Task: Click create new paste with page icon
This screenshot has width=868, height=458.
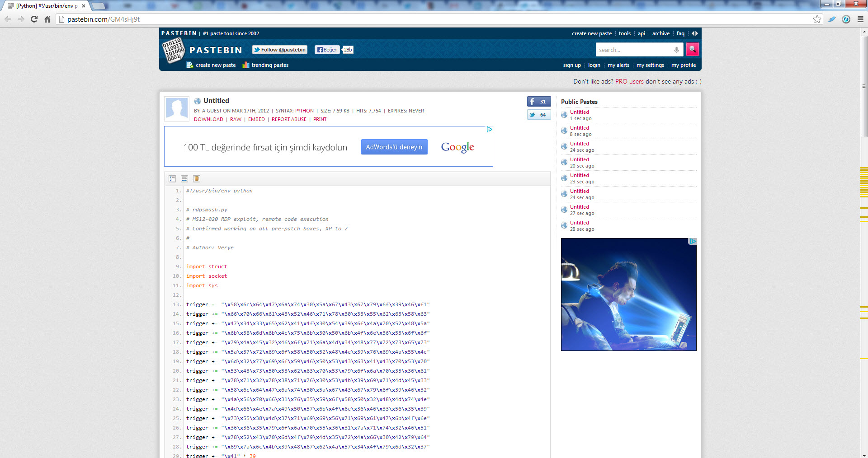Action: coord(211,65)
